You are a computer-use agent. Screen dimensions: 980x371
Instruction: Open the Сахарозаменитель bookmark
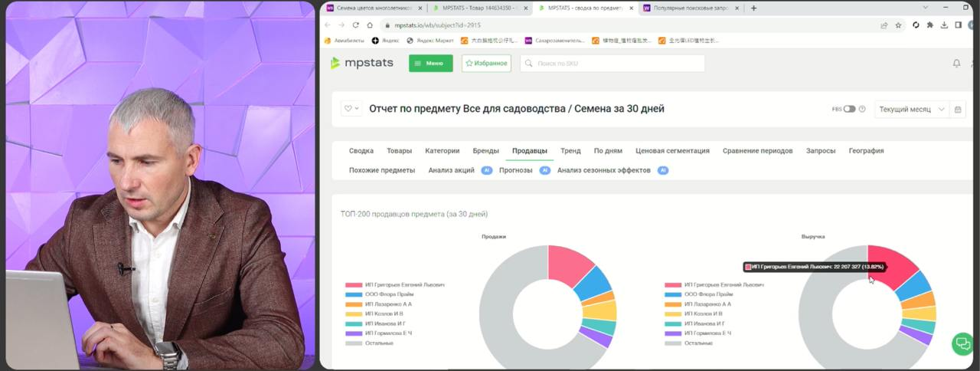pos(554,41)
